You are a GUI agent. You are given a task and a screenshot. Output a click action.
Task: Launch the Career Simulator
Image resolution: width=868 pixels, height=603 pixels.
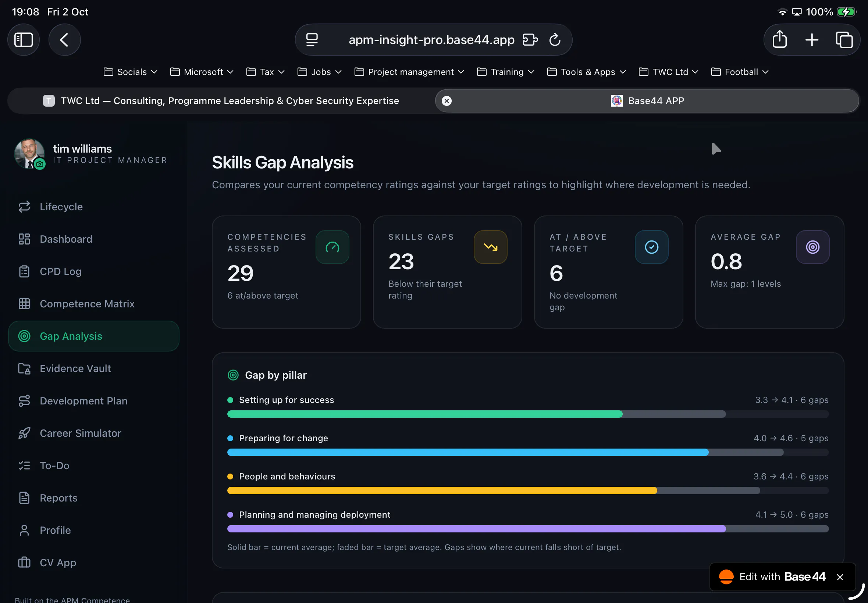[x=93, y=433]
